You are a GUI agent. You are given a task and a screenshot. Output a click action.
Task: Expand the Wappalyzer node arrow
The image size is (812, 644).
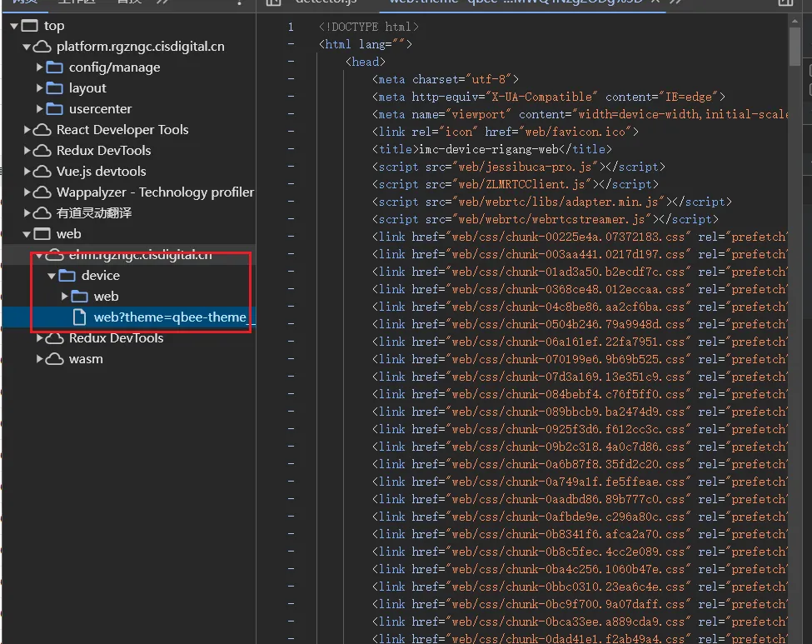[x=27, y=192]
